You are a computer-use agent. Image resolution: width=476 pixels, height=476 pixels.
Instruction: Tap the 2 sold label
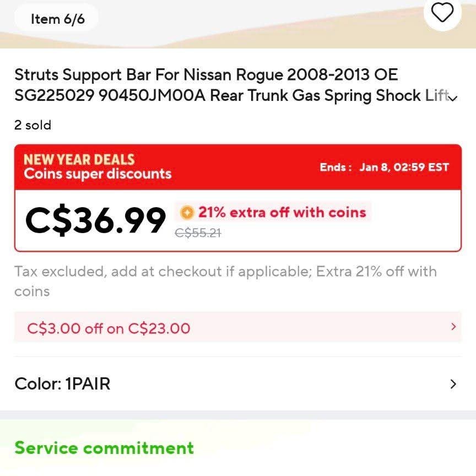pyautogui.click(x=33, y=125)
